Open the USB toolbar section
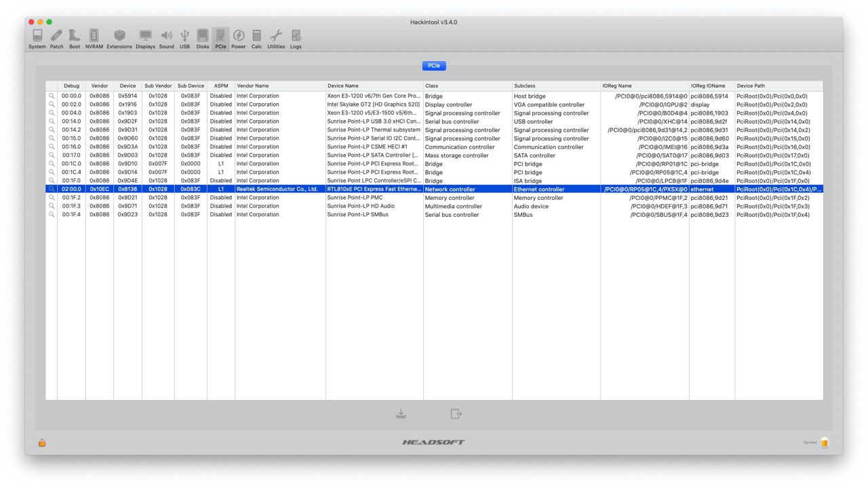Screen dimensions: 868x488 pyautogui.click(x=184, y=39)
